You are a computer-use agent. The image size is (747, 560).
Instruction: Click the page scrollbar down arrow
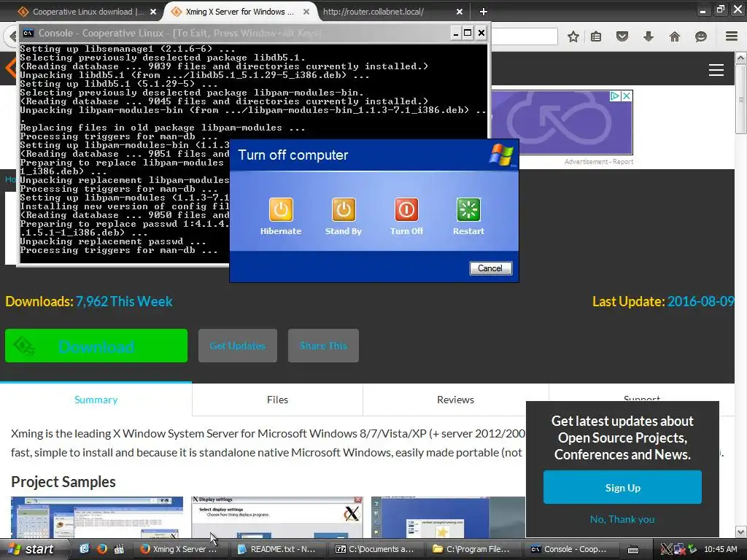pos(740,532)
